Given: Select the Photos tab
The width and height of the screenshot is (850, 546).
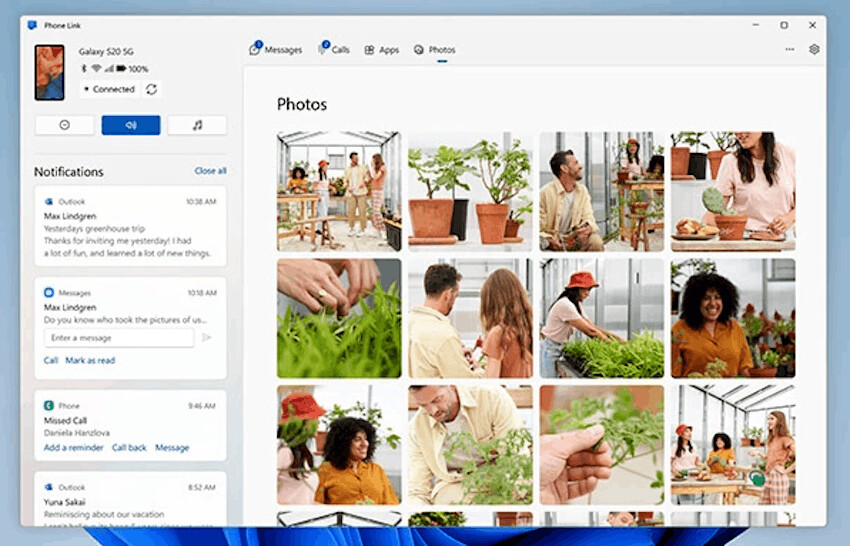Looking at the screenshot, I should coord(435,50).
